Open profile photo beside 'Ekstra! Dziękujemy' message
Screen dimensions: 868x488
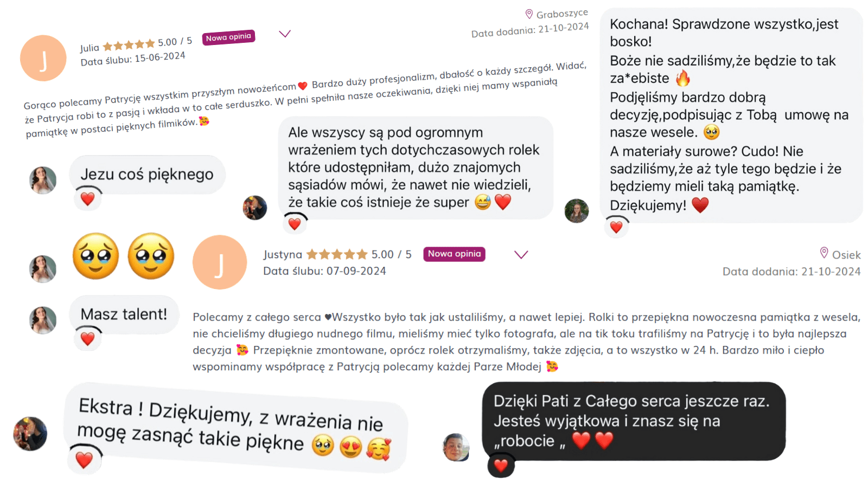(x=30, y=434)
